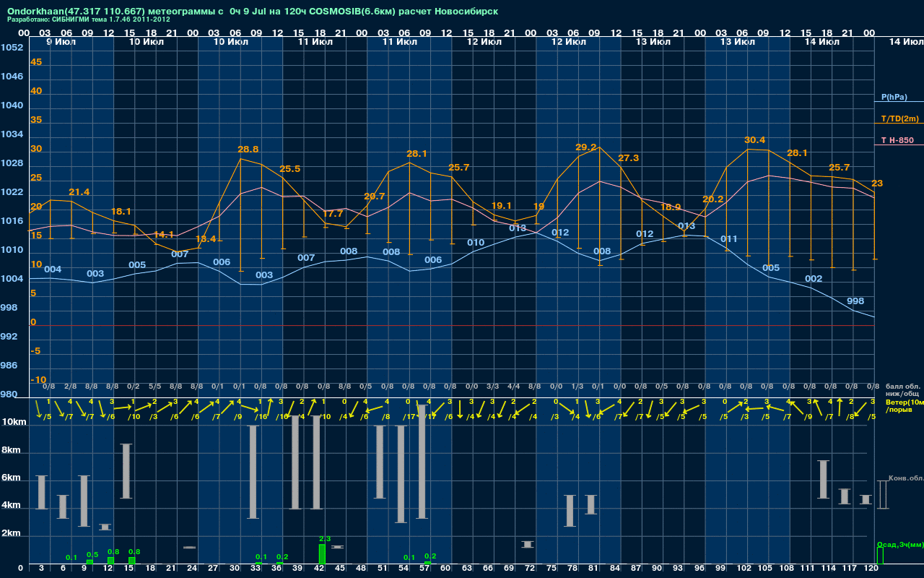Screen dimensions: 924x578
Task: Click the 'Ветер(10м' wind legend label
Action: pos(904,402)
